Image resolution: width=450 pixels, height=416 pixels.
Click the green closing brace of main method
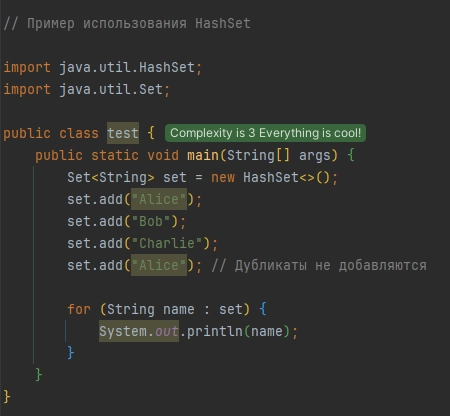pos(39,375)
